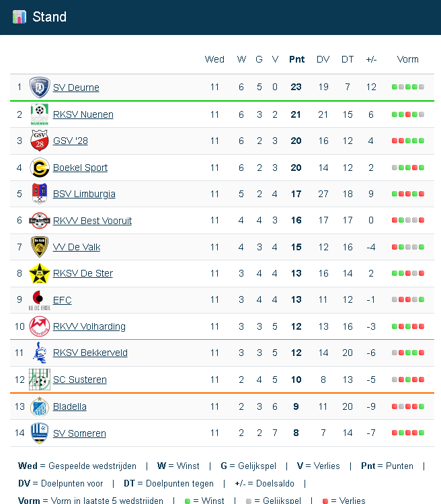441x504 pixels.
Task: Open the RKSV Bekkerveld team link
Action: click(90, 353)
